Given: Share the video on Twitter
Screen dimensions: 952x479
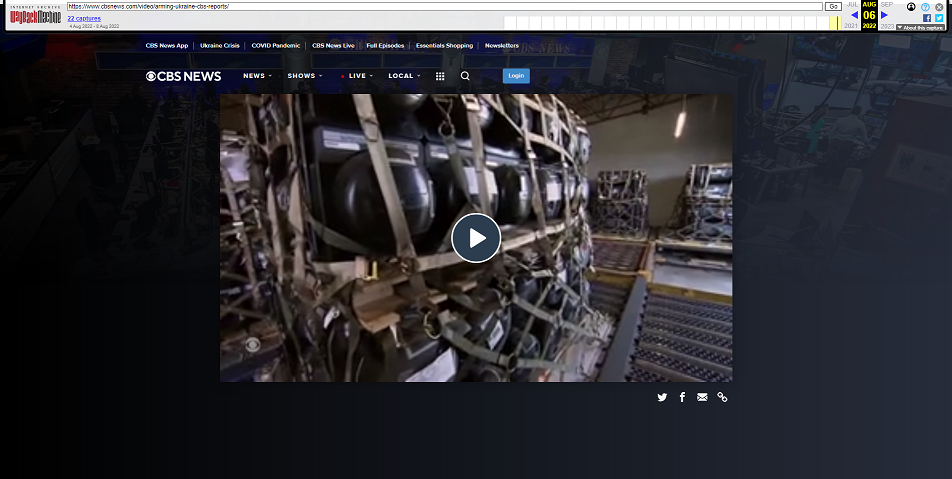Looking at the screenshot, I should [x=662, y=397].
